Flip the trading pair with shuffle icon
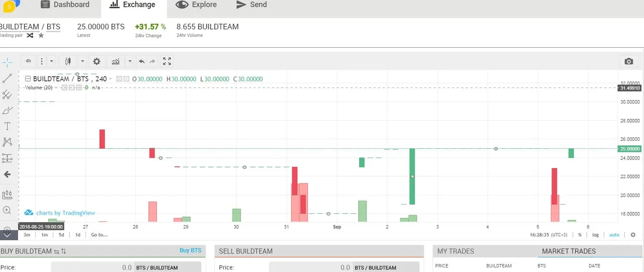This screenshot has height=272, width=644. point(30,36)
